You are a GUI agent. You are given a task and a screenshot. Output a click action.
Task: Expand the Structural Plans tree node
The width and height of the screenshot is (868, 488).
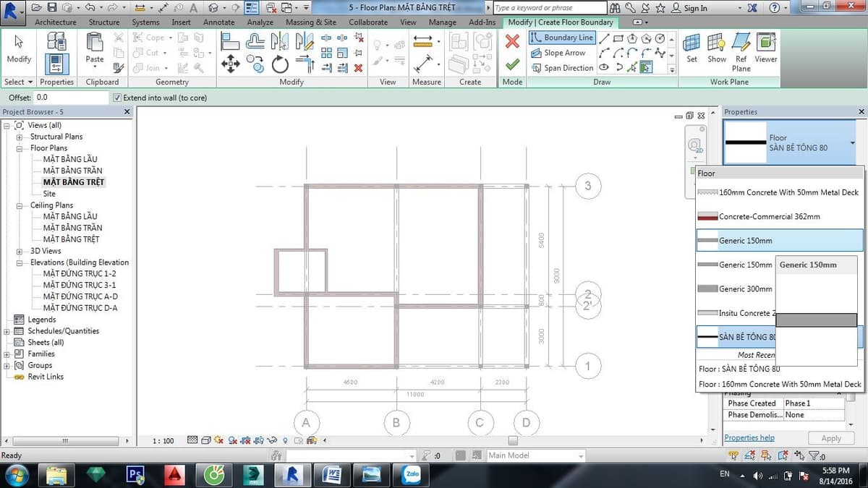pos(19,137)
